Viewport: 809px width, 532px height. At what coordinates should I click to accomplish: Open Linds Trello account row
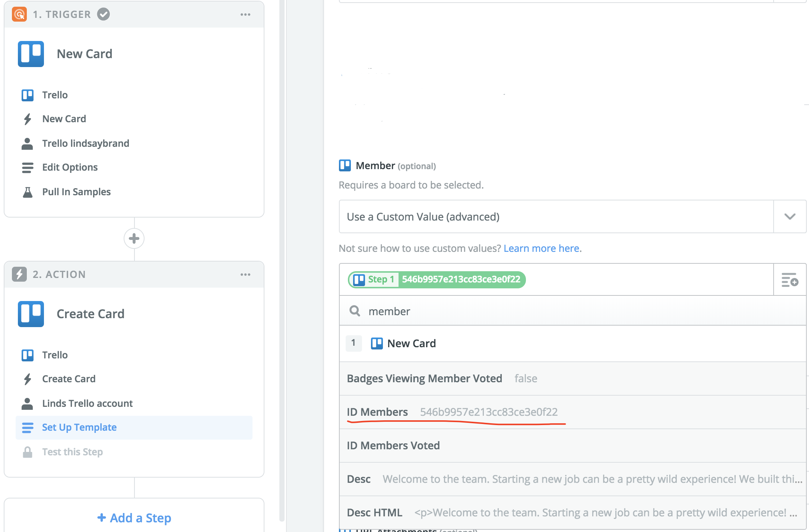click(x=134, y=403)
